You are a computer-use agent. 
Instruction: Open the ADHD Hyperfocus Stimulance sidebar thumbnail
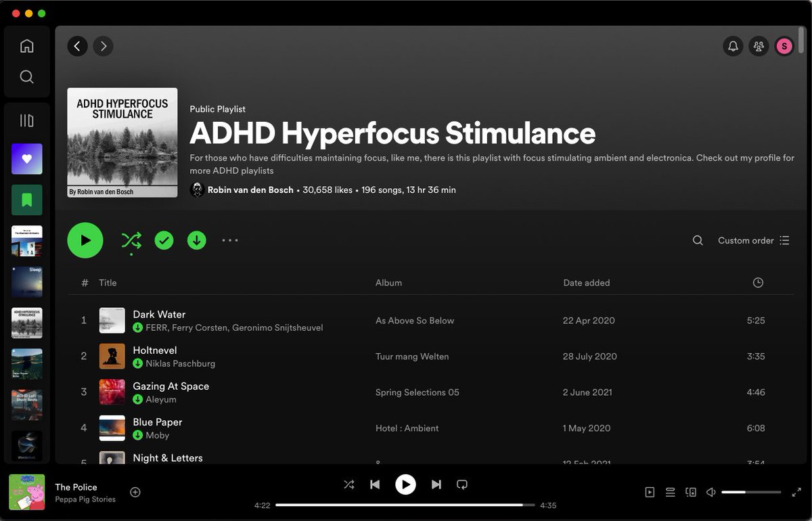pyautogui.click(x=27, y=323)
